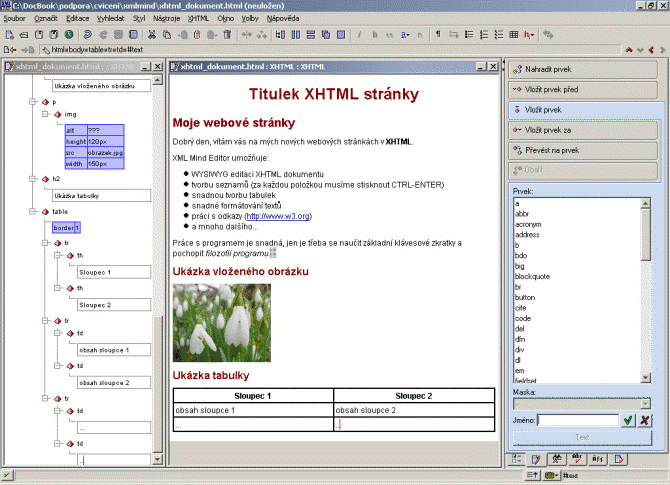Open the Nástroje menu

tap(166, 18)
